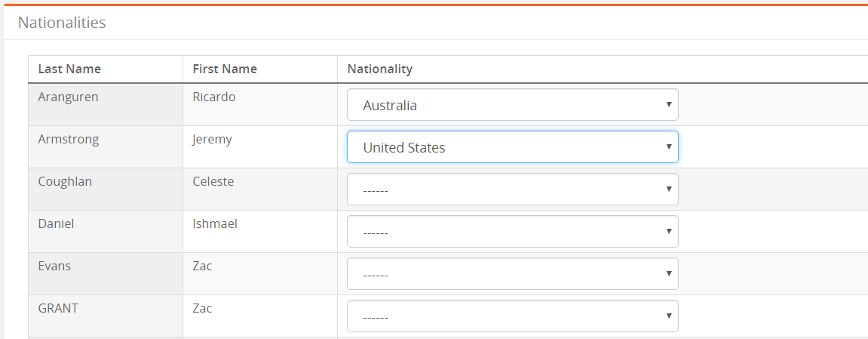Open Armstrong's United States nationality dropdown
The image size is (868, 339).
[512, 146]
